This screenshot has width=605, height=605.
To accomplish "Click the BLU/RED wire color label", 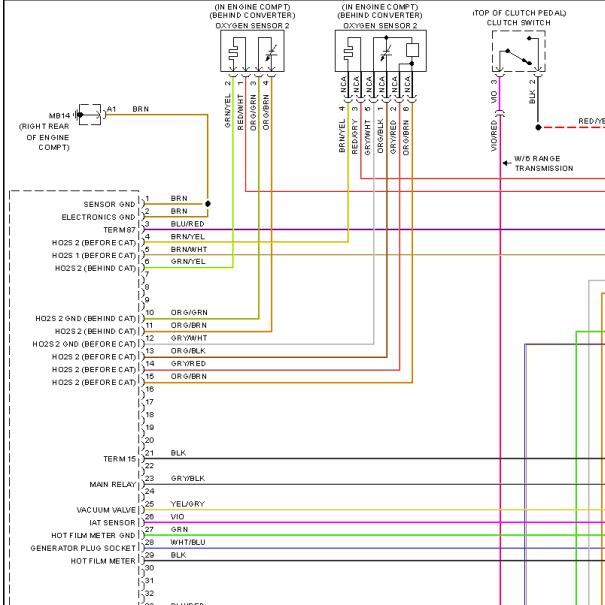I will tap(188, 224).
